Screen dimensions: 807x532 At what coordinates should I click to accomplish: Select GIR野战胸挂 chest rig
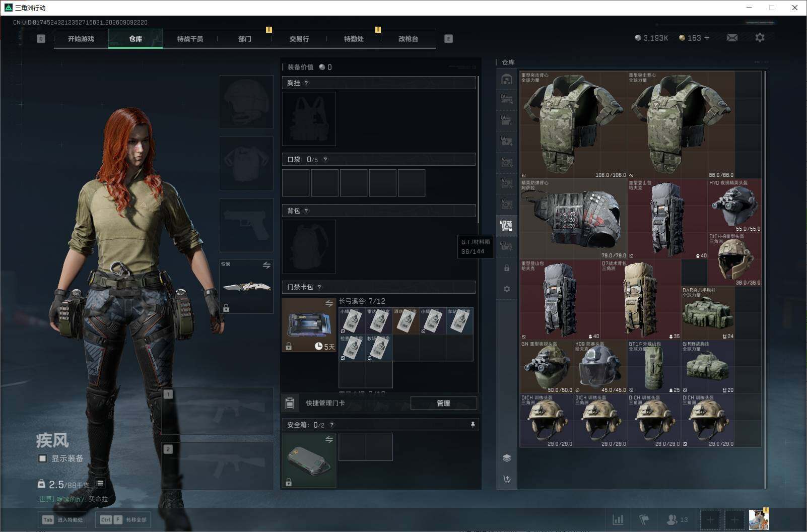(x=708, y=367)
